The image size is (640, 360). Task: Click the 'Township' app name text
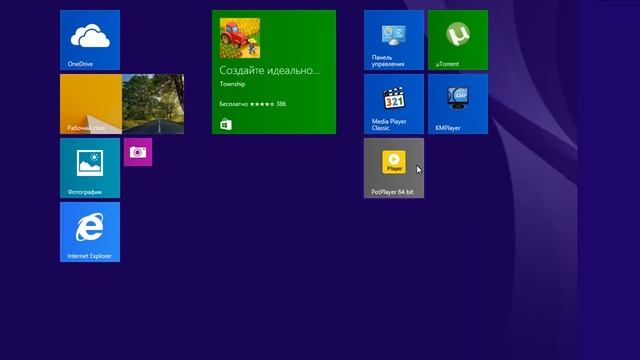[x=232, y=84]
